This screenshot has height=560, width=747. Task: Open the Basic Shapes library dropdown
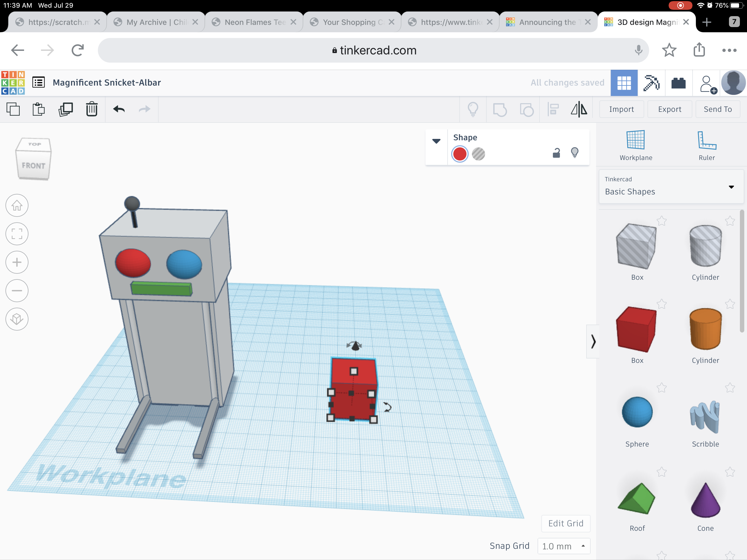pos(671,187)
